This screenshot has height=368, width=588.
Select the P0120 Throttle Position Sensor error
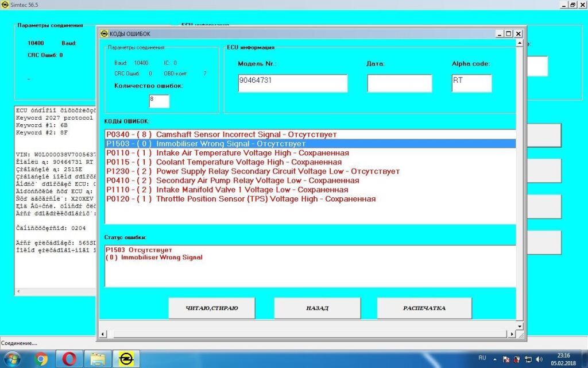point(241,199)
